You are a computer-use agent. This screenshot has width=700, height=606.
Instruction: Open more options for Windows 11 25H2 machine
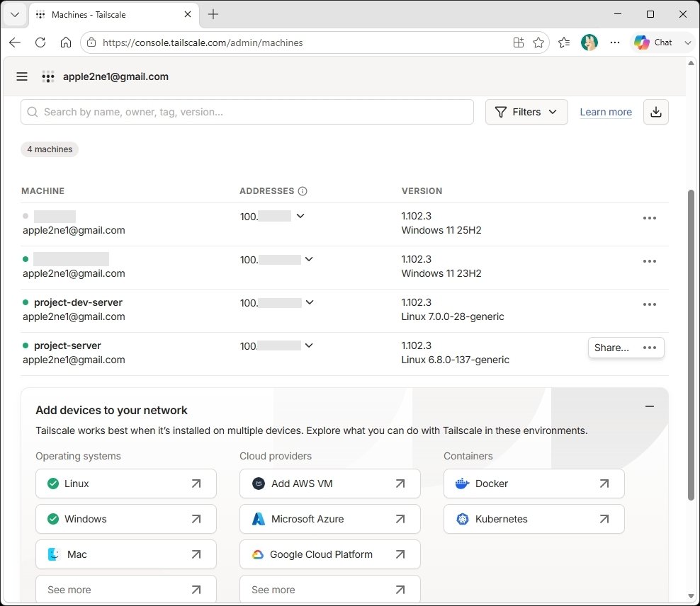point(649,218)
